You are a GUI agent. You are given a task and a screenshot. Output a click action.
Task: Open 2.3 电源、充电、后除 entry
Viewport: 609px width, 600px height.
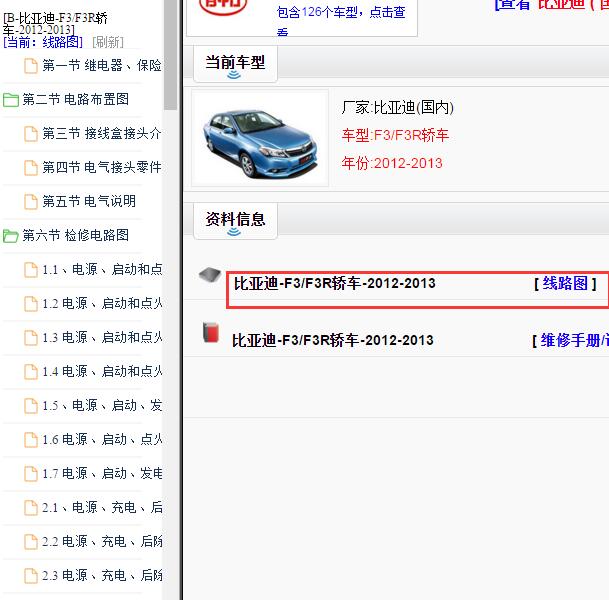tap(102, 576)
